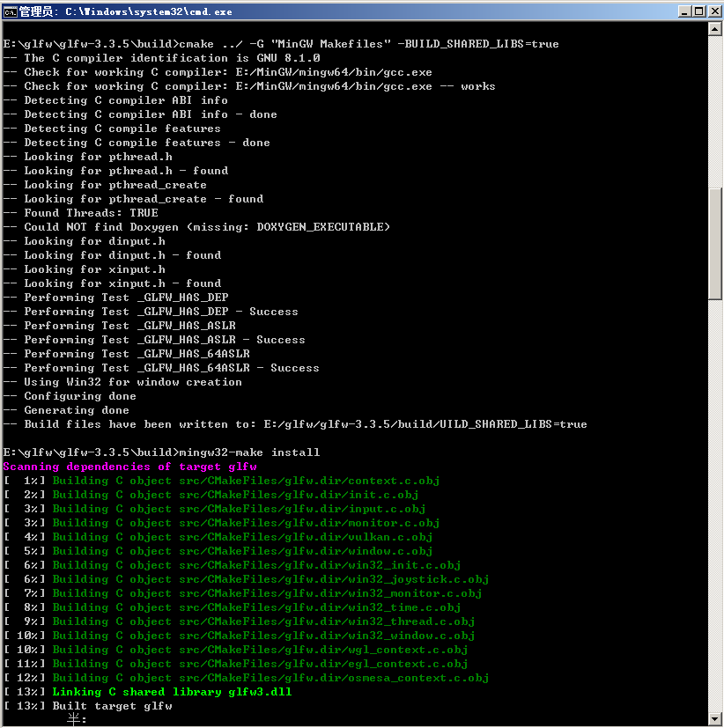Screen dimensions: 724x728
Task: Click the window.c.obj build line
Action: (218, 551)
